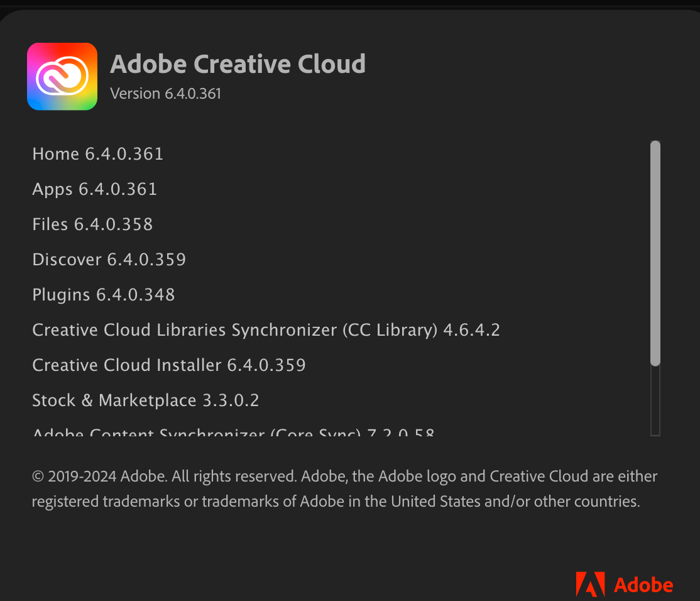Click the Version 6.4.0.361 subtitle
Screen dimensions: 700x601
pos(165,94)
